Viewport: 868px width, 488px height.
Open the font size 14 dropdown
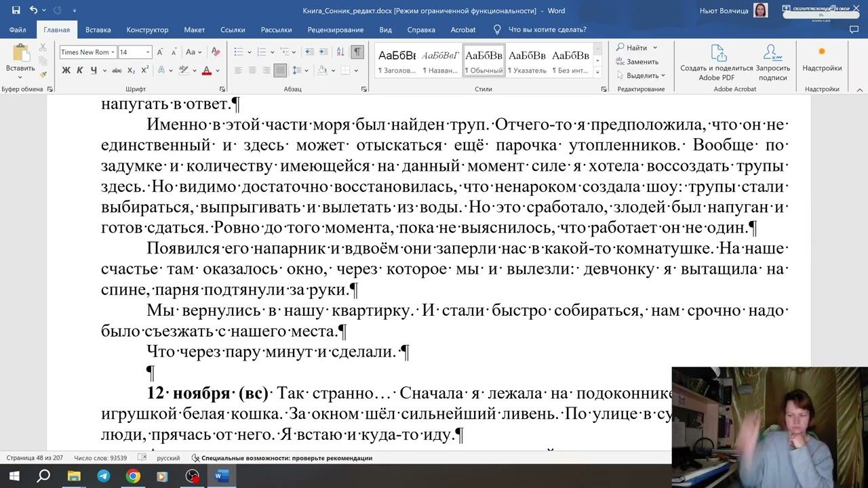click(148, 52)
